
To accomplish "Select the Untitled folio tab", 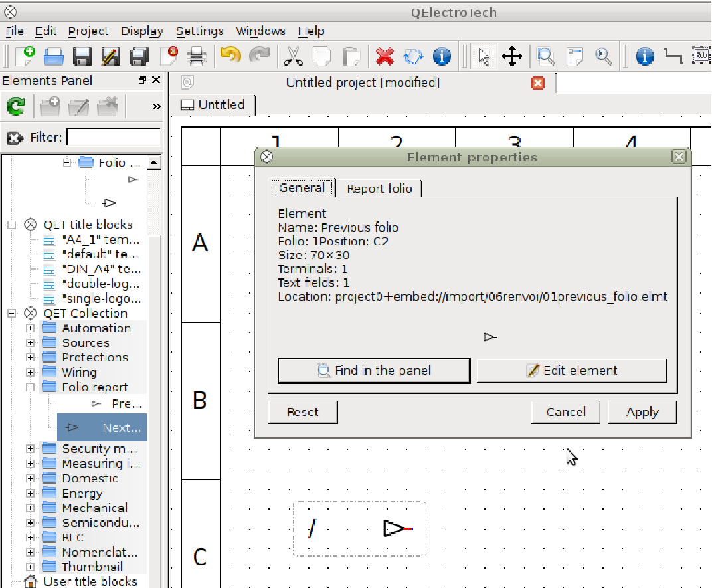I will pyautogui.click(x=213, y=105).
